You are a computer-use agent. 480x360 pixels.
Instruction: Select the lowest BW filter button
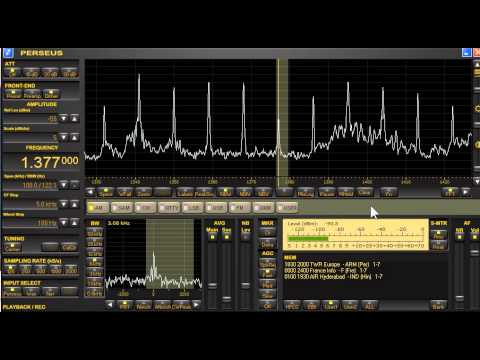pyautogui.click(x=95, y=293)
